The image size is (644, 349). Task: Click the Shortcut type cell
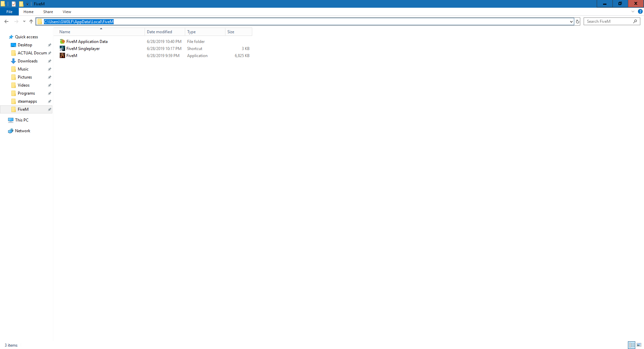pyautogui.click(x=195, y=49)
